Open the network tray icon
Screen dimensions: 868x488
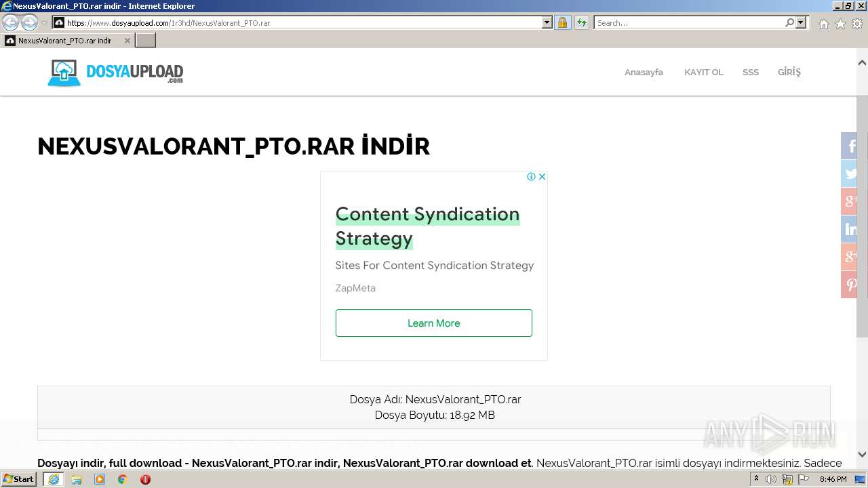pos(787,480)
